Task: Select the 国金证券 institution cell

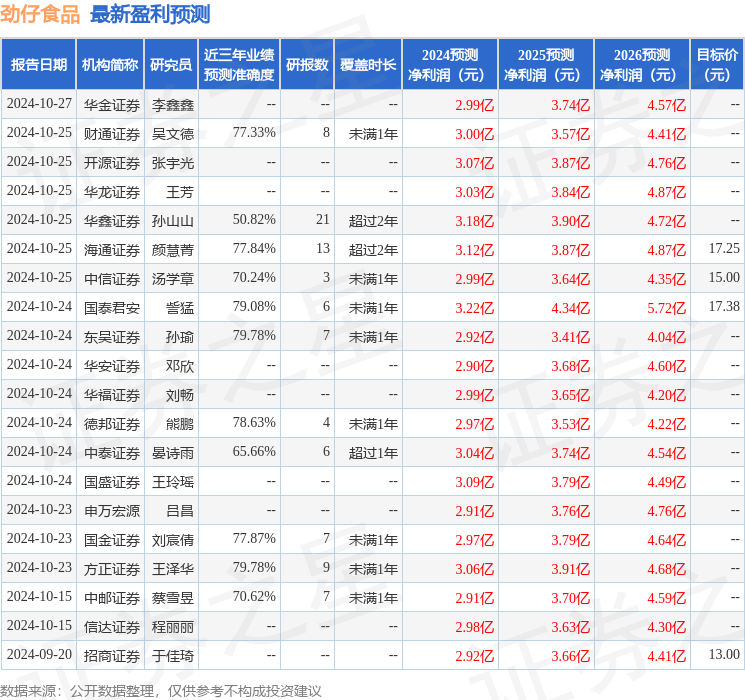Action: pos(112,540)
